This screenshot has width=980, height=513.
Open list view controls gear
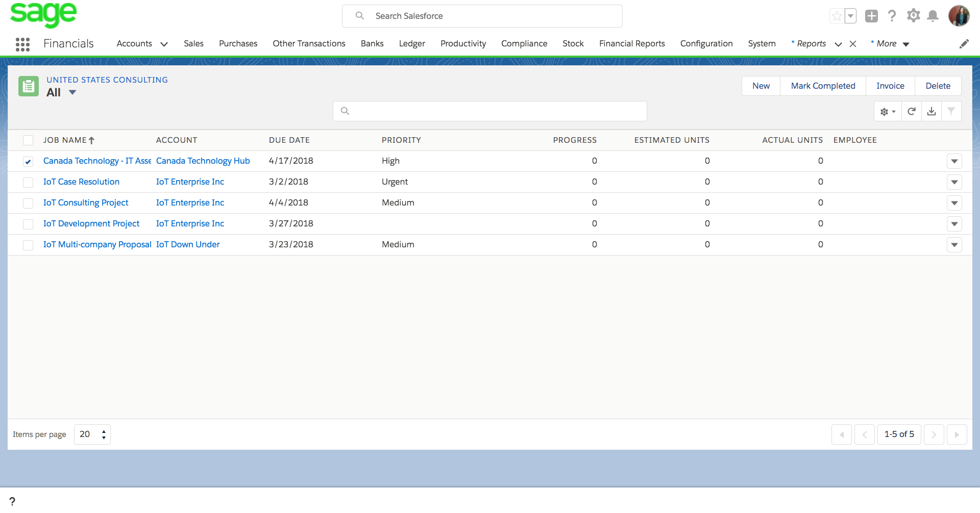click(888, 111)
